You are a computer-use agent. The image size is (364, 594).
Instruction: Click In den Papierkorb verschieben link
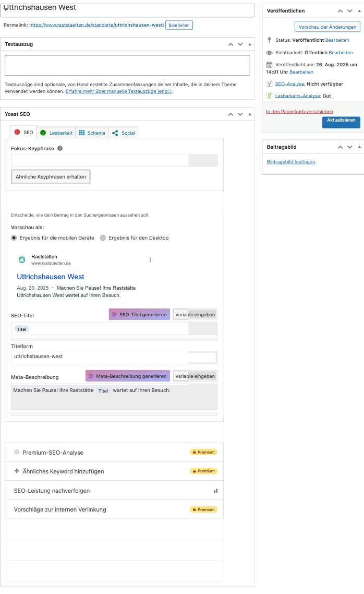point(299,111)
